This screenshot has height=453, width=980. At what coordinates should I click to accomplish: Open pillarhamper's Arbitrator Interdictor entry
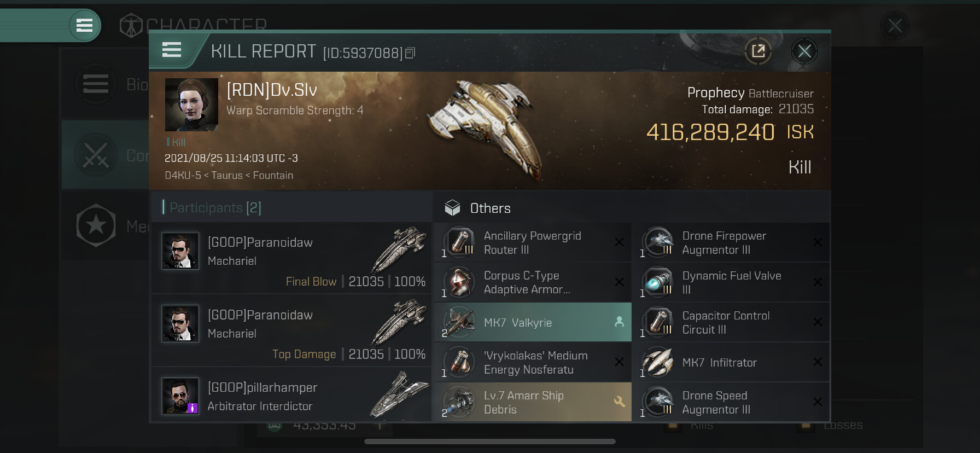point(291,396)
